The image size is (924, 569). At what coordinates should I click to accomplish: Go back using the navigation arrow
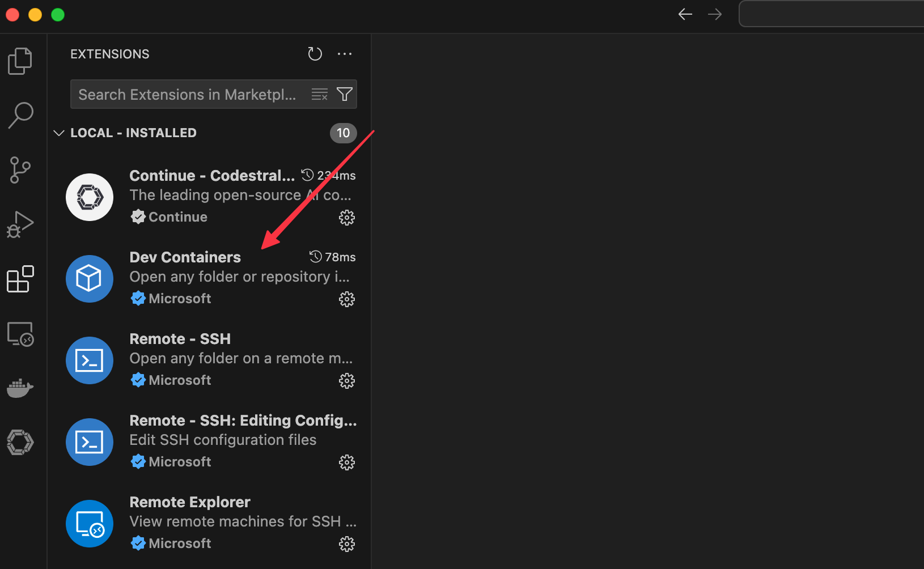click(x=685, y=14)
